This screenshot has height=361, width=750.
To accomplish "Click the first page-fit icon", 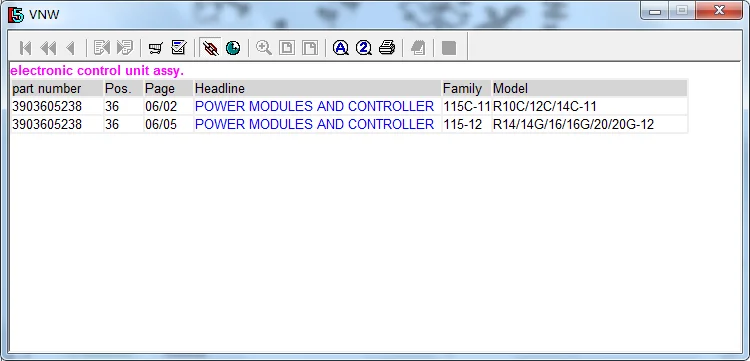I will click(287, 48).
